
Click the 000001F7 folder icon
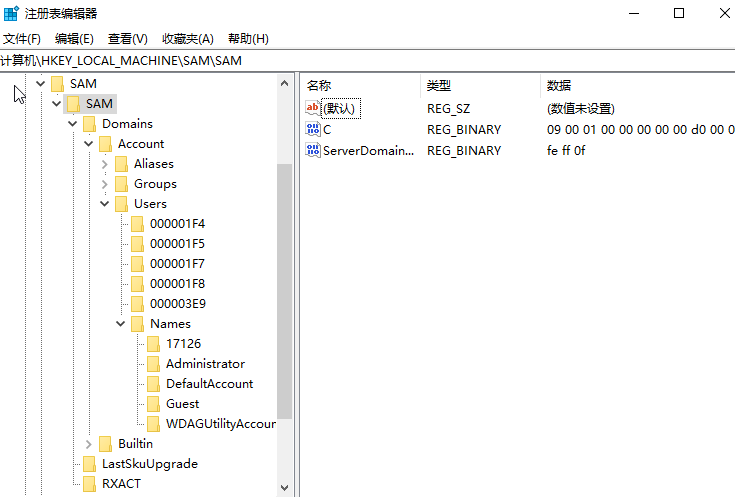tap(137, 264)
